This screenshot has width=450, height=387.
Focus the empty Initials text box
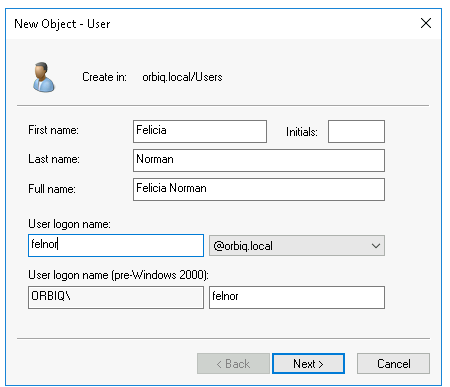[x=356, y=131]
